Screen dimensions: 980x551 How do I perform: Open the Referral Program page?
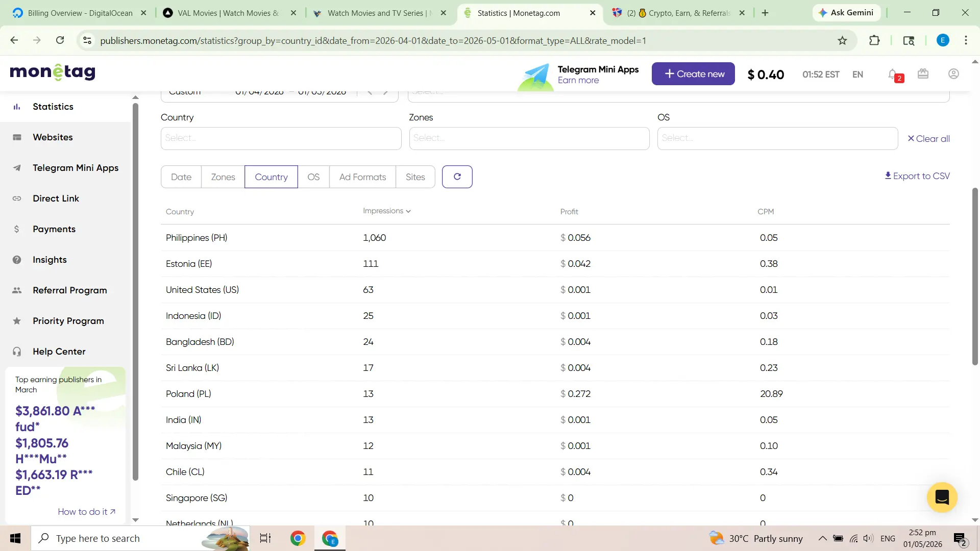(70, 290)
